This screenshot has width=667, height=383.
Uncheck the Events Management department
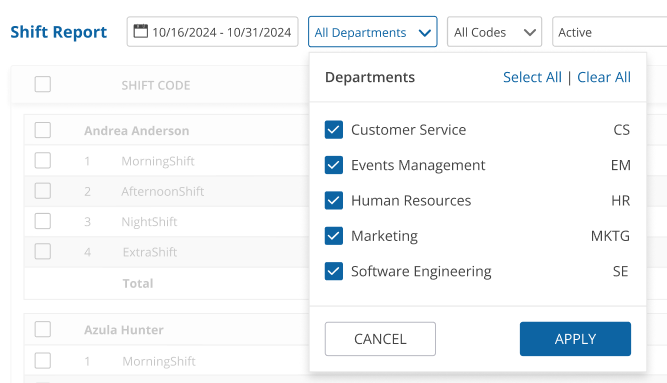point(334,165)
